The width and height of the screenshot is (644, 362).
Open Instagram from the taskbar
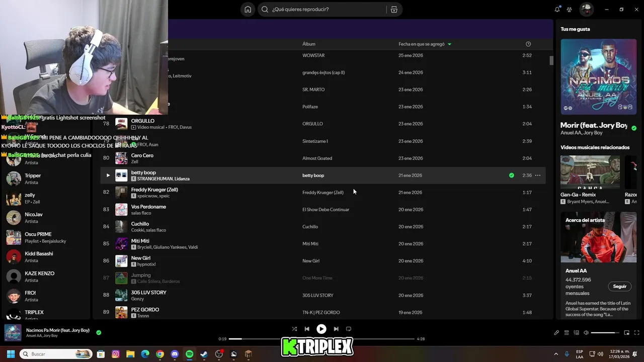point(116,354)
